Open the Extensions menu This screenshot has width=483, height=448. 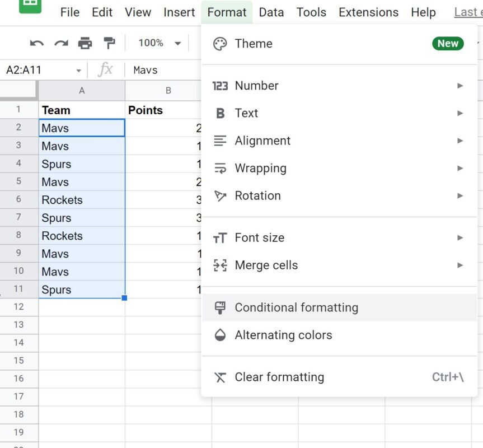pyautogui.click(x=369, y=12)
